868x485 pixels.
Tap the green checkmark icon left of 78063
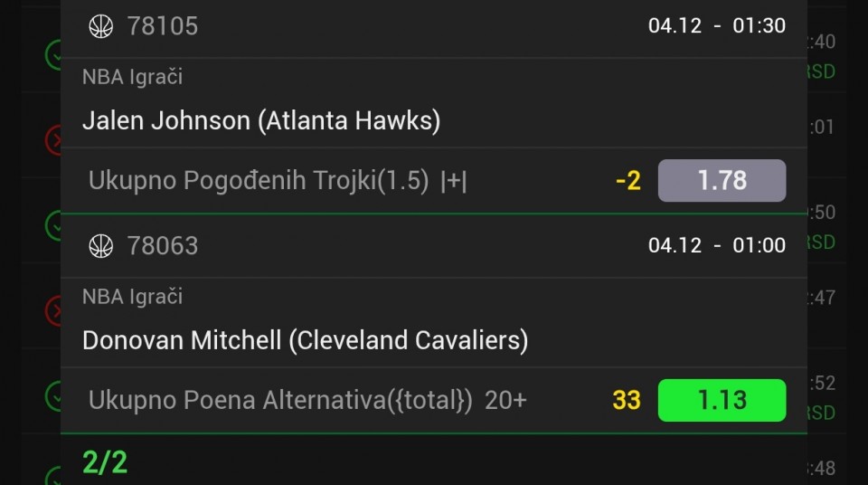(53, 225)
